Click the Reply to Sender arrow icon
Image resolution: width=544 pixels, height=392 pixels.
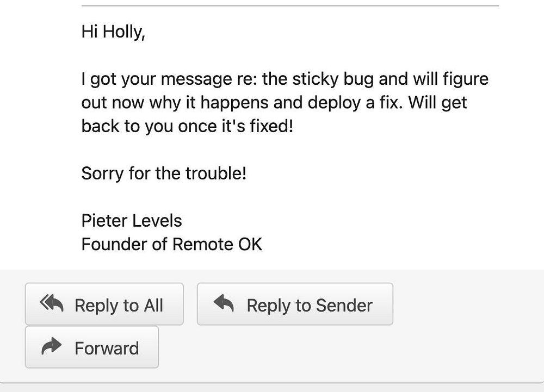click(x=223, y=304)
